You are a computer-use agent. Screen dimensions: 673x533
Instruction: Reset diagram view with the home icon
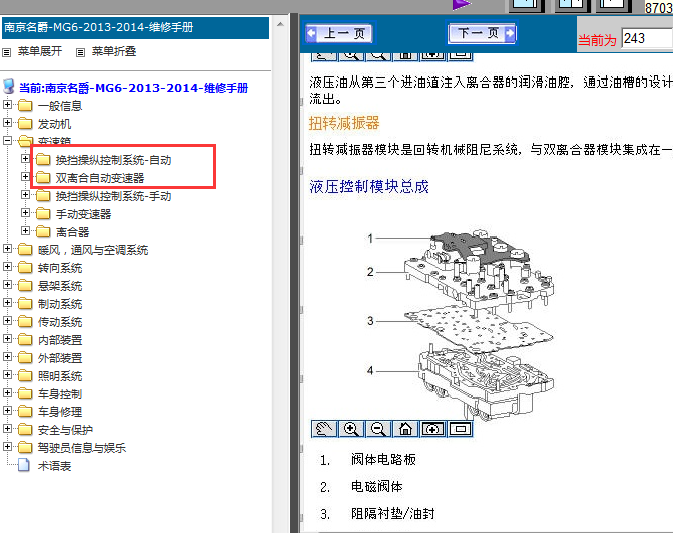point(405,429)
